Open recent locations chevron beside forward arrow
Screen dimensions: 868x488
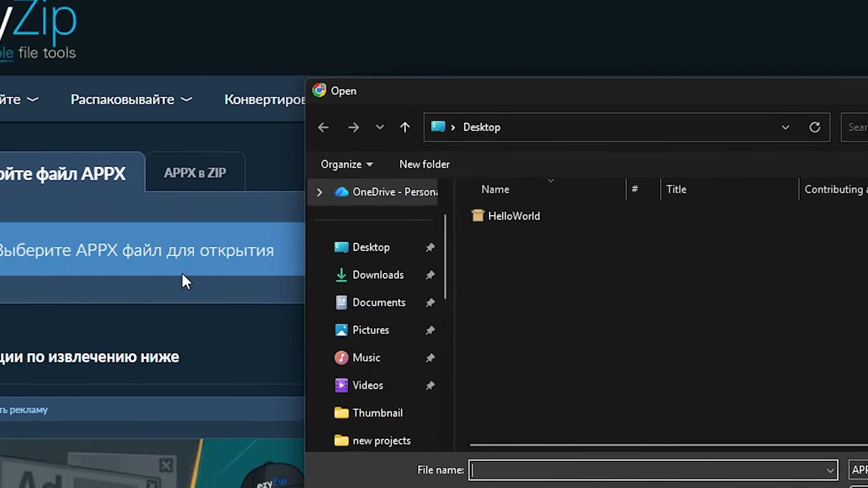pos(380,127)
